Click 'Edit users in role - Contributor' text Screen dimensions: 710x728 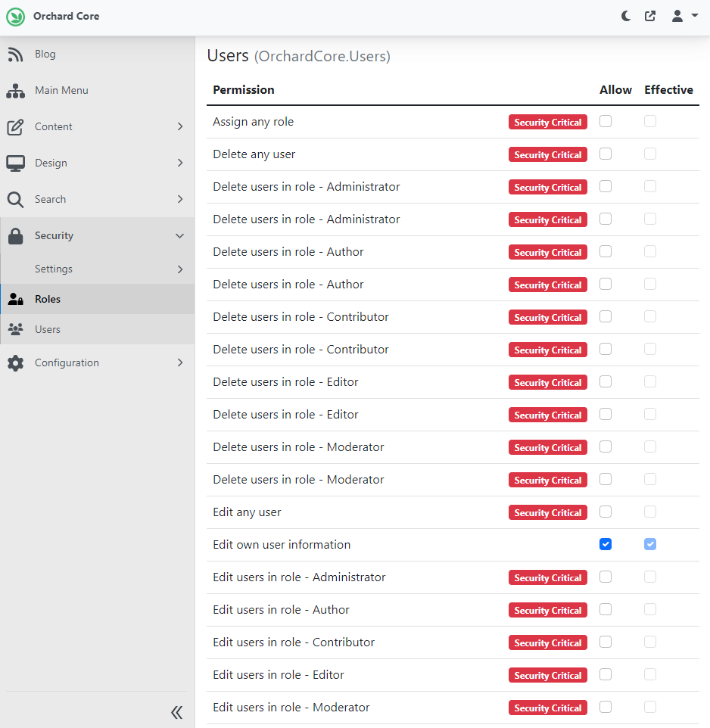tap(294, 642)
